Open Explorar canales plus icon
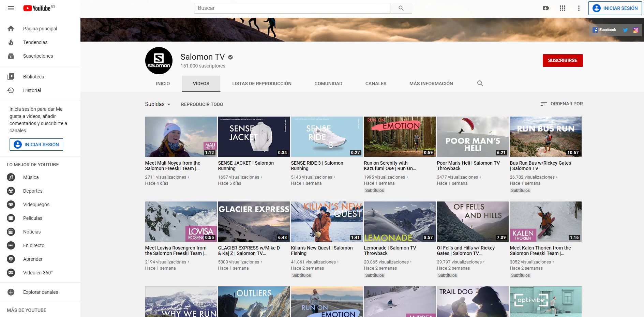Image resolution: width=644 pixels, height=317 pixels. [11, 292]
